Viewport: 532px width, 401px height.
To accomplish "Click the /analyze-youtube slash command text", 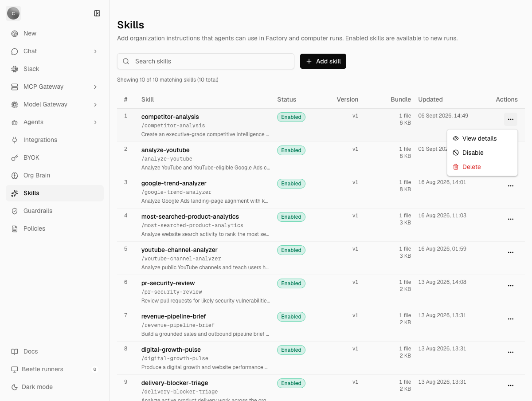I will (x=167, y=159).
